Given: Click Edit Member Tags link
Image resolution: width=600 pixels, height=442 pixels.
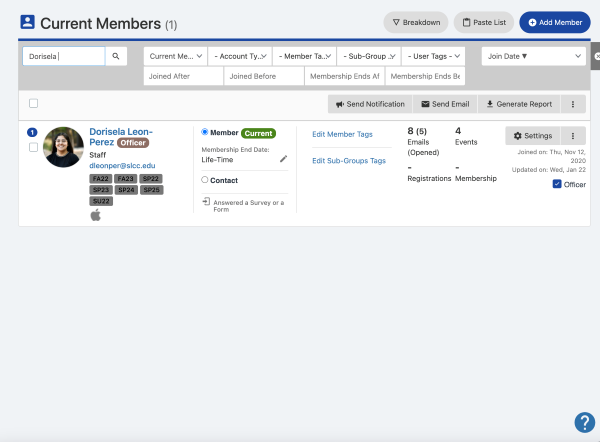Looking at the screenshot, I should [x=342, y=134].
